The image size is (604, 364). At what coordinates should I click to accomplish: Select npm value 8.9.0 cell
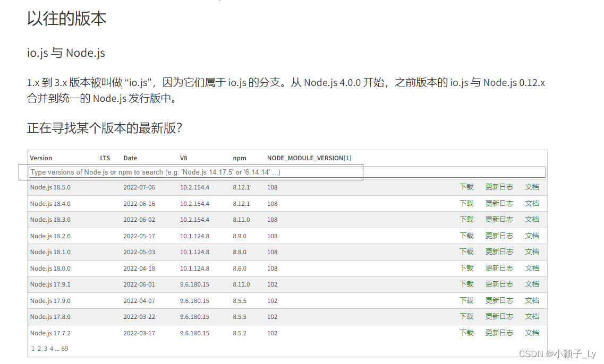240,236
